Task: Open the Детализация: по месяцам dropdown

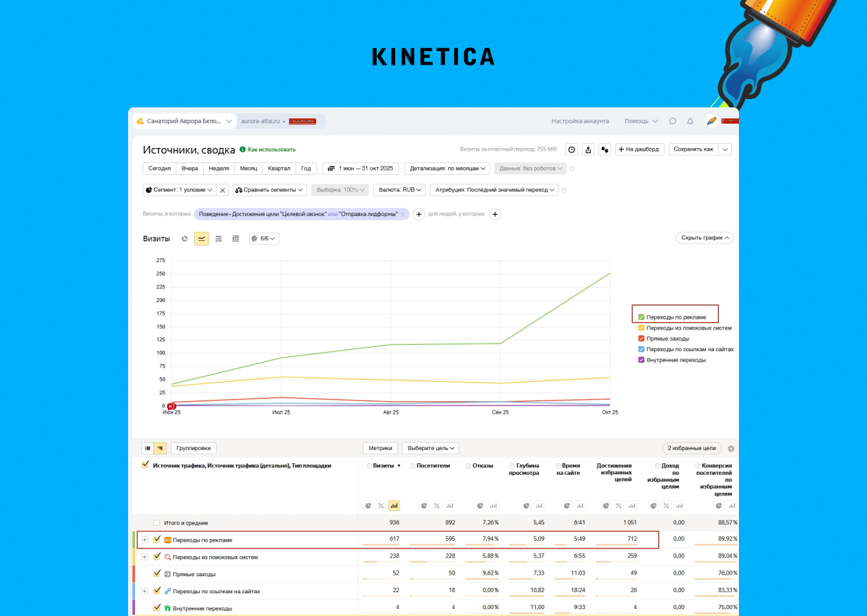Action: pos(448,169)
